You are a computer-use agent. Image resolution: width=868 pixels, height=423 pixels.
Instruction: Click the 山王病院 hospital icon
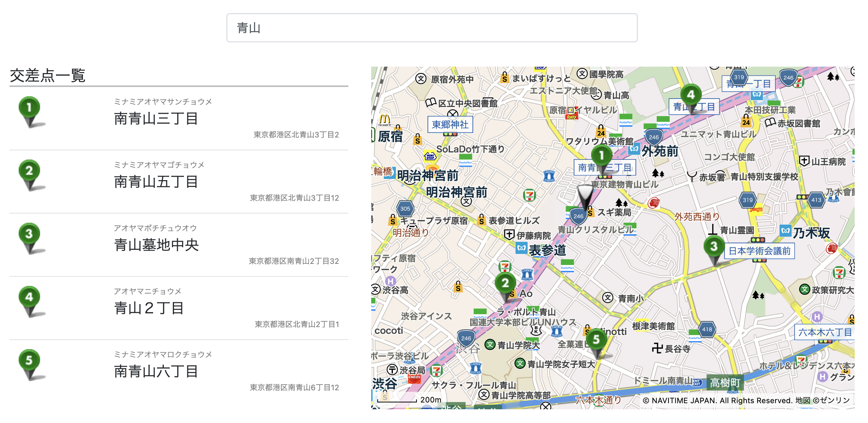point(804,161)
